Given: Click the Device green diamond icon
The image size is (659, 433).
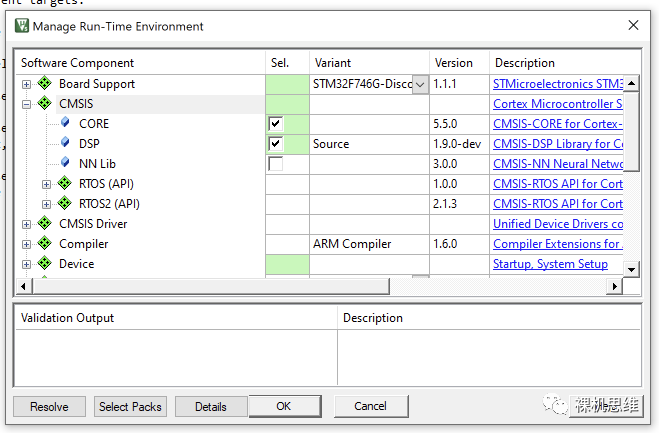Looking at the screenshot, I should coord(45,263).
